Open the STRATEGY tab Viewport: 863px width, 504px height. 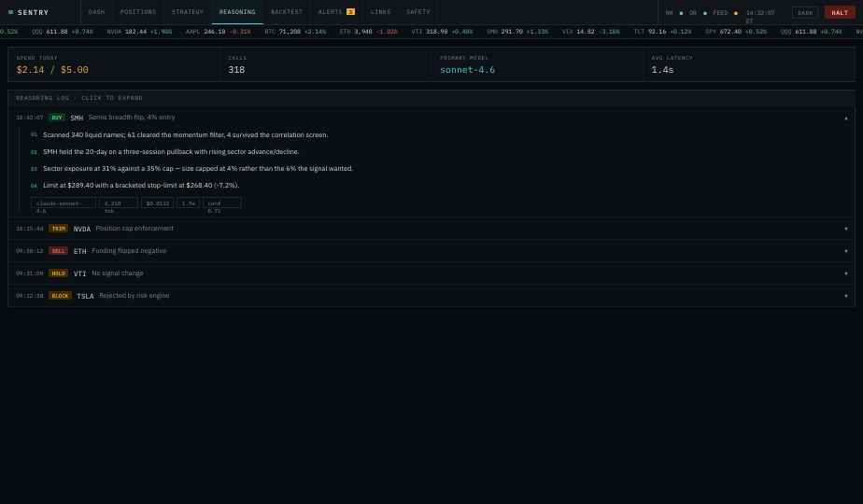188,11
